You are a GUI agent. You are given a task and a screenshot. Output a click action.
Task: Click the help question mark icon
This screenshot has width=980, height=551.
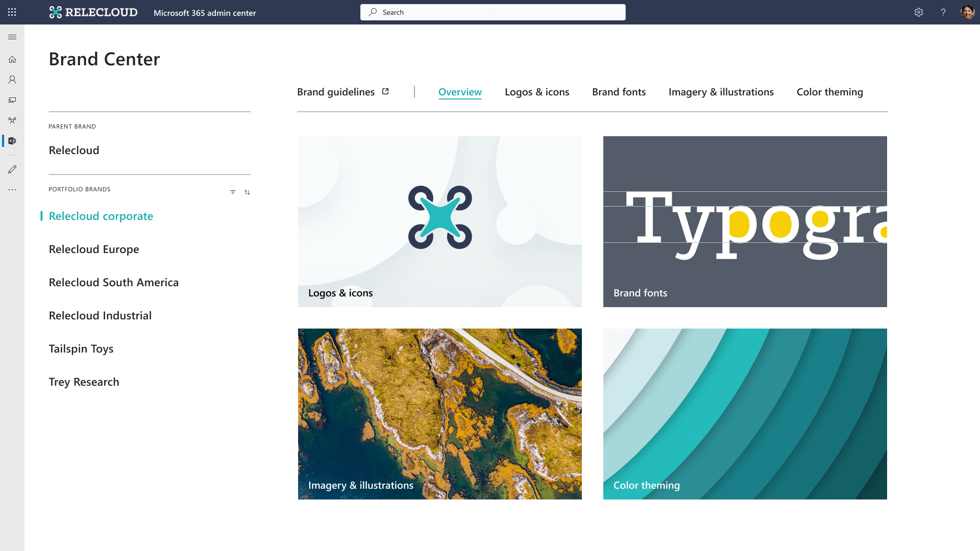943,12
